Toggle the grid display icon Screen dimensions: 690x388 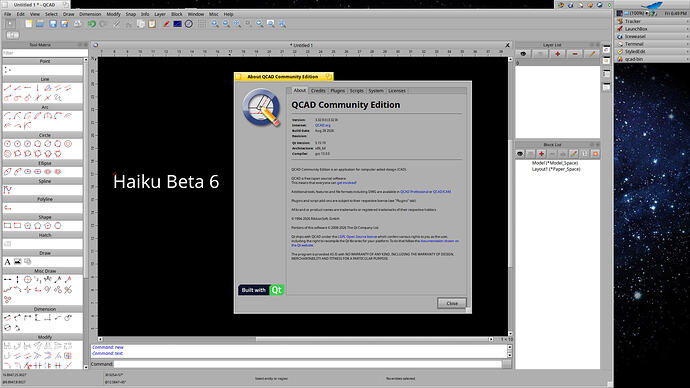(202, 24)
